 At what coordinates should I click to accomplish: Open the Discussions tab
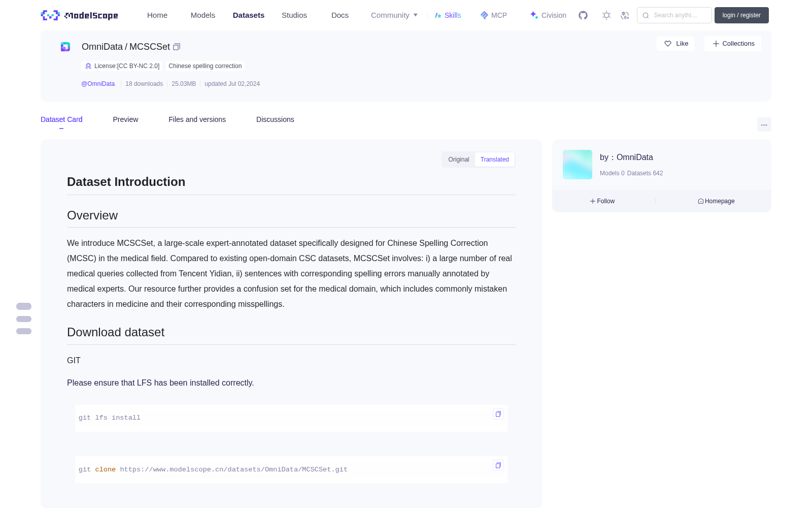coord(275,119)
